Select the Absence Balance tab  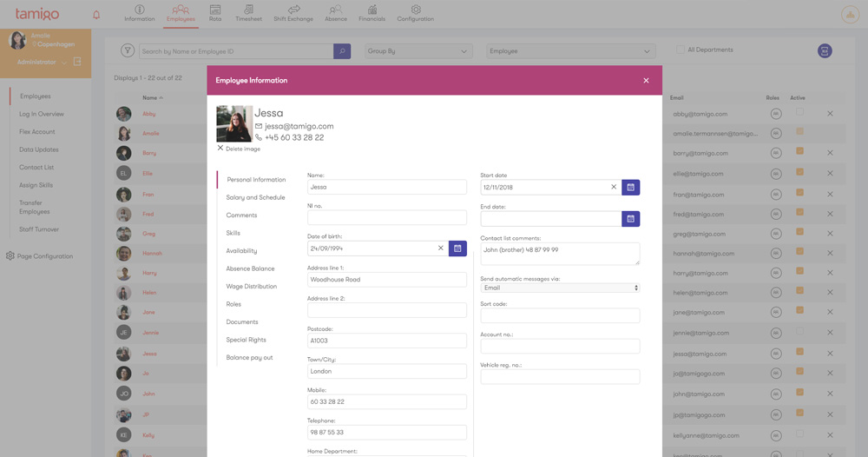click(x=250, y=268)
